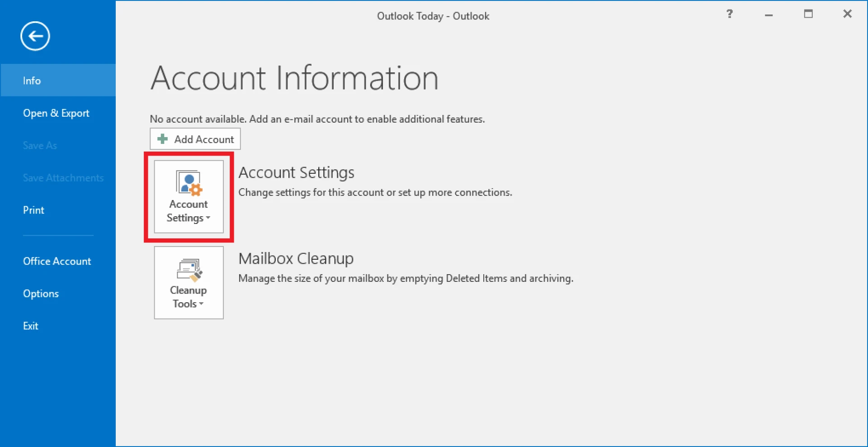Expand the Cleanup Tools dropdown arrow
Image resolution: width=868 pixels, height=447 pixels.
pos(201,304)
